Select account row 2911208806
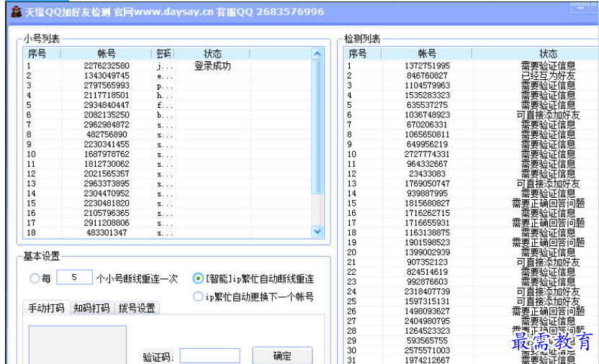The image size is (599, 364). pos(107,223)
